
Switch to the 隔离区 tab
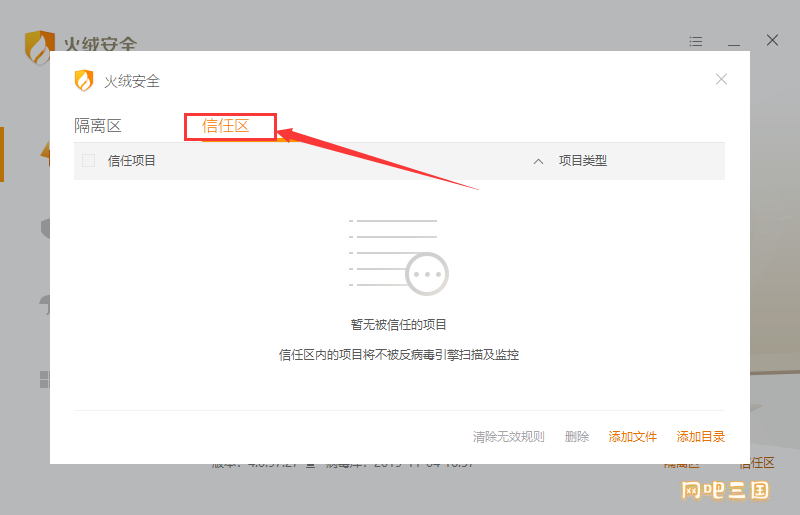pos(97,126)
